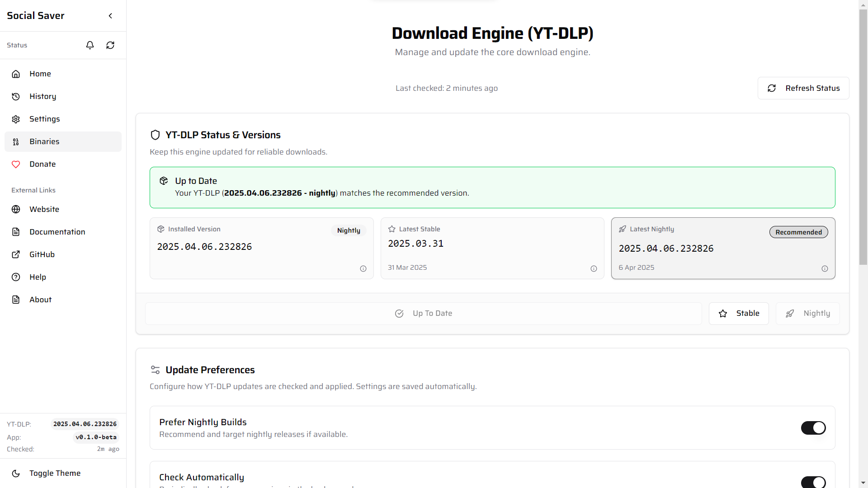Viewport: 868px width, 488px height.
Task: Expand the Latest Nightly info details
Action: pyautogui.click(x=825, y=268)
